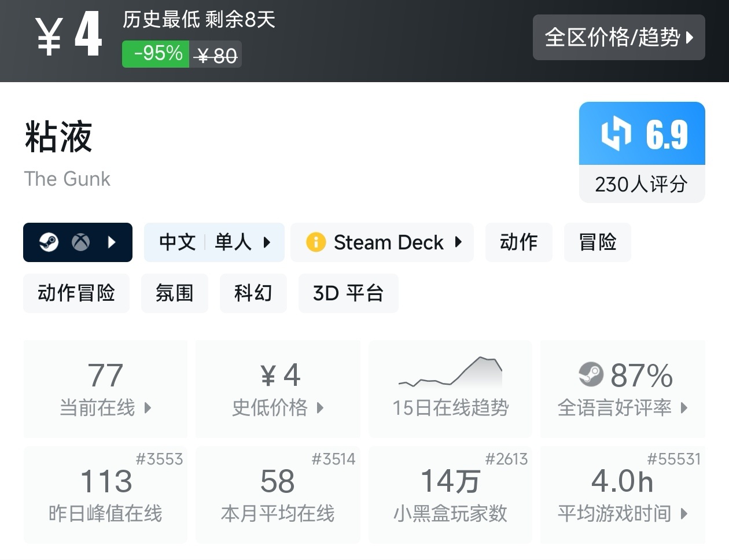Expand the platform selector arrow

112,242
